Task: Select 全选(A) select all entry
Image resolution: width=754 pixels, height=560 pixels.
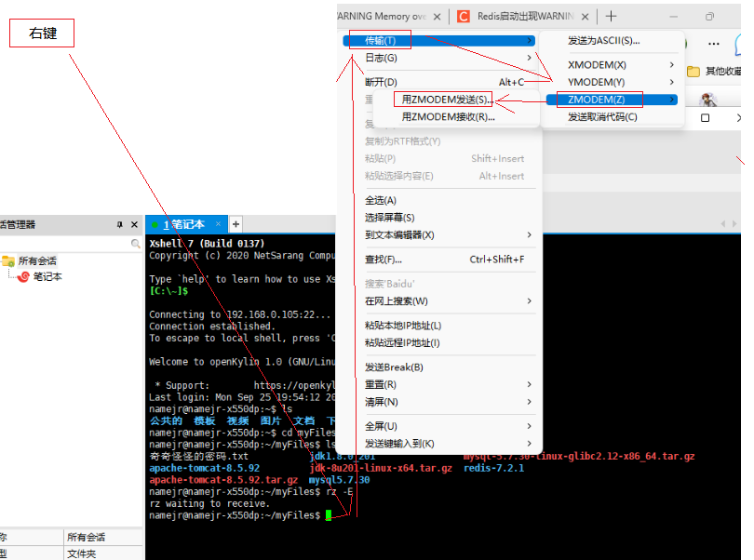Action: [438, 200]
